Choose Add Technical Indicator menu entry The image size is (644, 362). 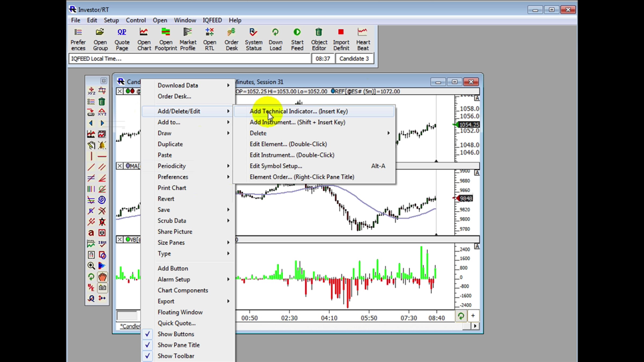point(298,111)
